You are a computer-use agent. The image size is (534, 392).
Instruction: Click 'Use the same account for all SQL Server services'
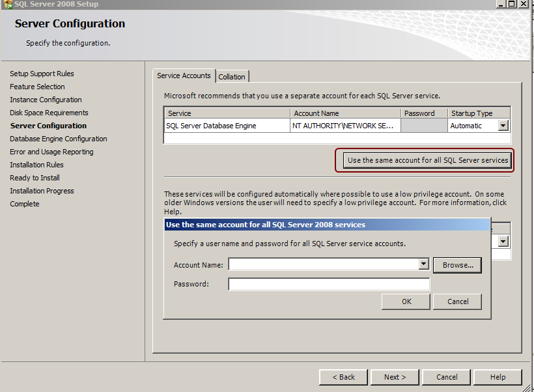pyautogui.click(x=428, y=160)
